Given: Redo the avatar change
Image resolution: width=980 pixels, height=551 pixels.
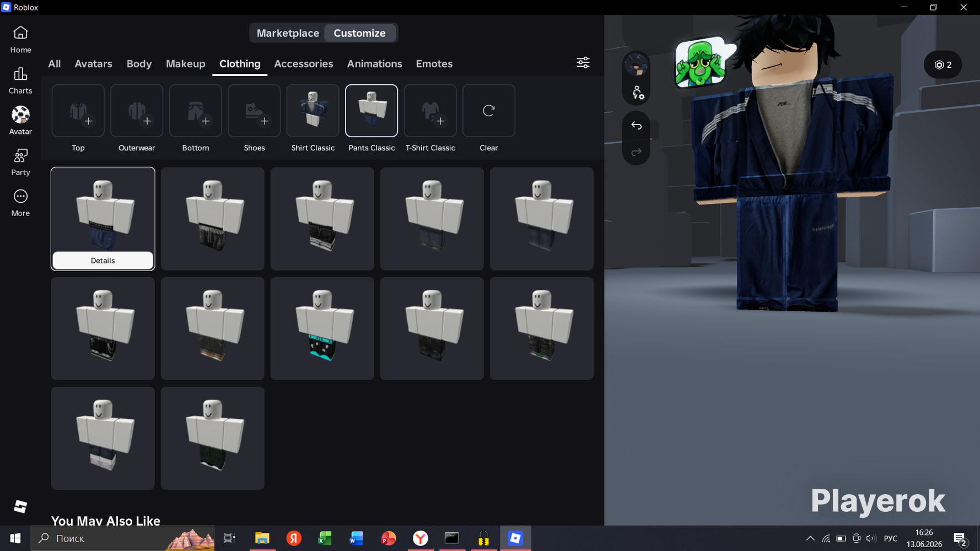Looking at the screenshot, I should pyautogui.click(x=636, y=152).
